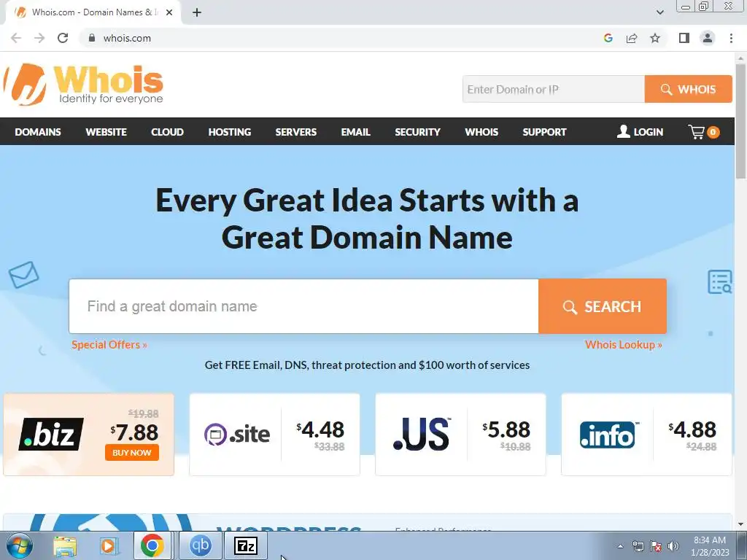Open the SERVERS menu
The width and height of the screenshot is (747, 560).
[296, 132]
